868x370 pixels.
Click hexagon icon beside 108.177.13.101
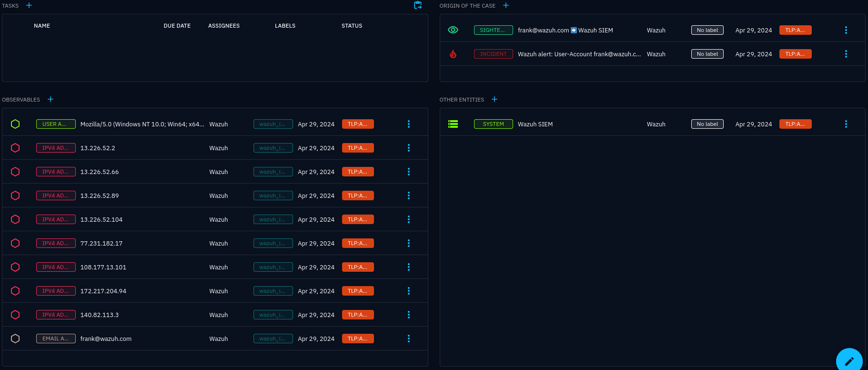15,267
